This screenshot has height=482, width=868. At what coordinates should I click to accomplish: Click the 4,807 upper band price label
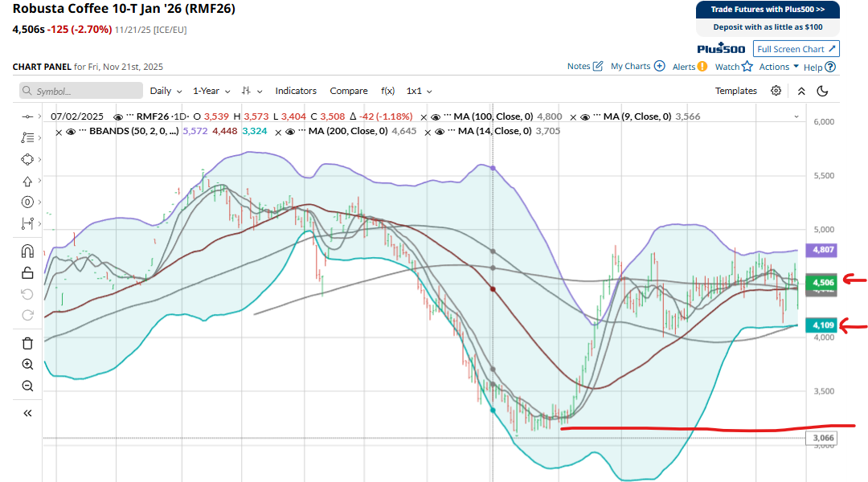pos(824,250)
